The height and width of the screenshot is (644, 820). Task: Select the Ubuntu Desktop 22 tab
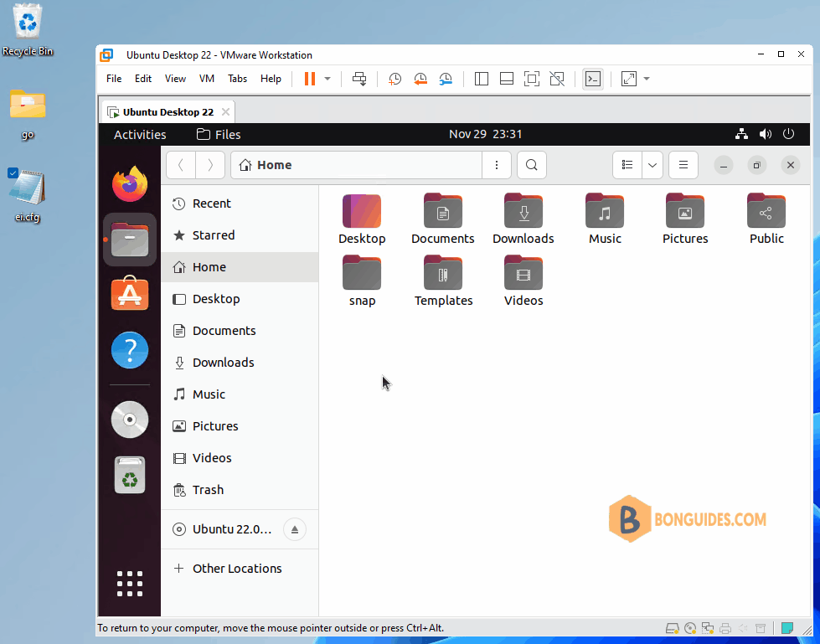tap(168, 112)
